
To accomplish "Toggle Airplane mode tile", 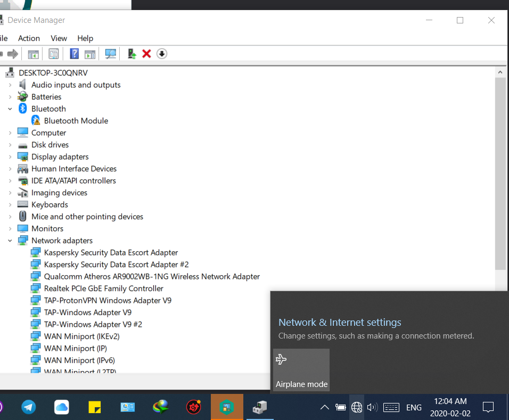I will coord(301,370).
